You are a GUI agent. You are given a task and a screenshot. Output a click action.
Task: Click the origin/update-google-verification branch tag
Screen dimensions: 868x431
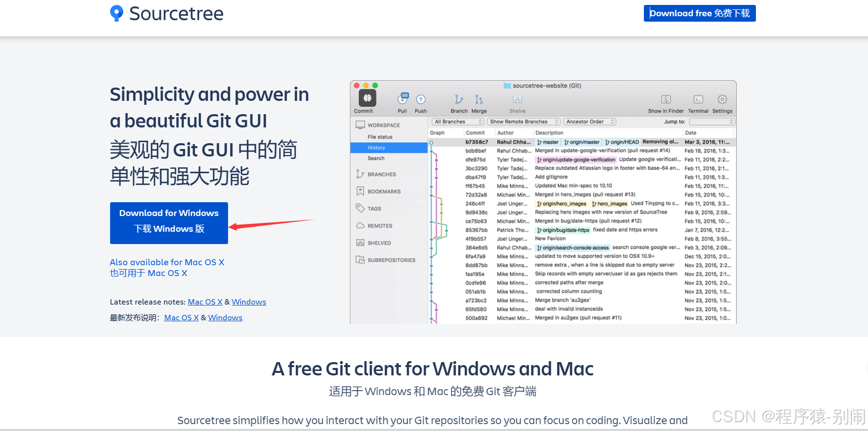tap(576, 160)
